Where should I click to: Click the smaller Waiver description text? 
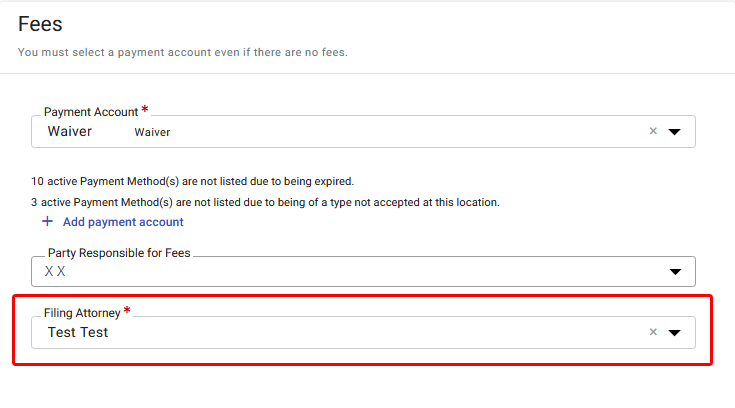tap(152, 132)
